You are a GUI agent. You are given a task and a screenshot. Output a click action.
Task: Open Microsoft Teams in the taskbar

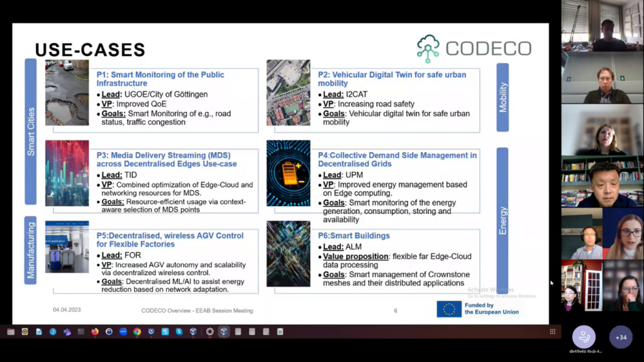[x=67, y=332]
